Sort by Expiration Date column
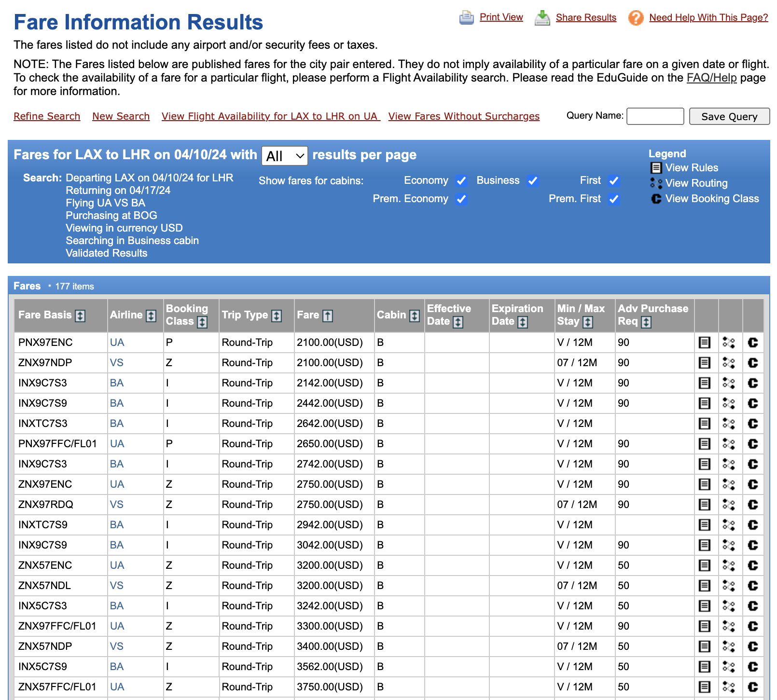 pos(523,322)
